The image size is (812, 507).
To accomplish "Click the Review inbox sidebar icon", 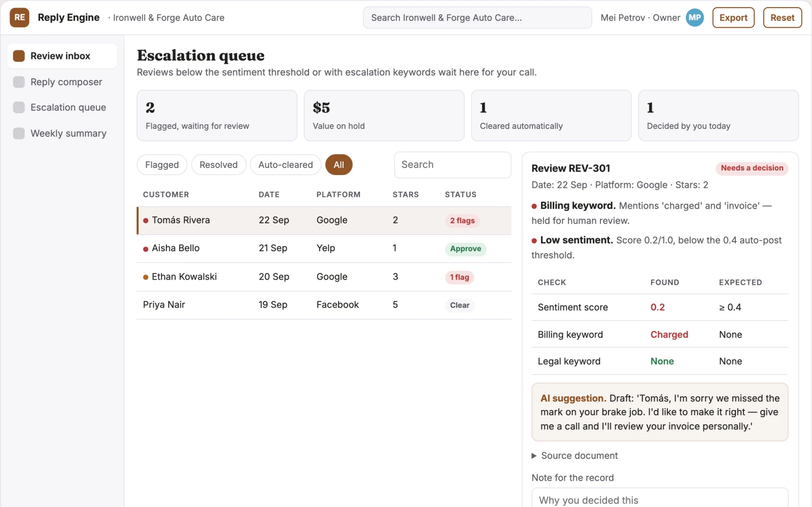I will (x=19, y=56).
